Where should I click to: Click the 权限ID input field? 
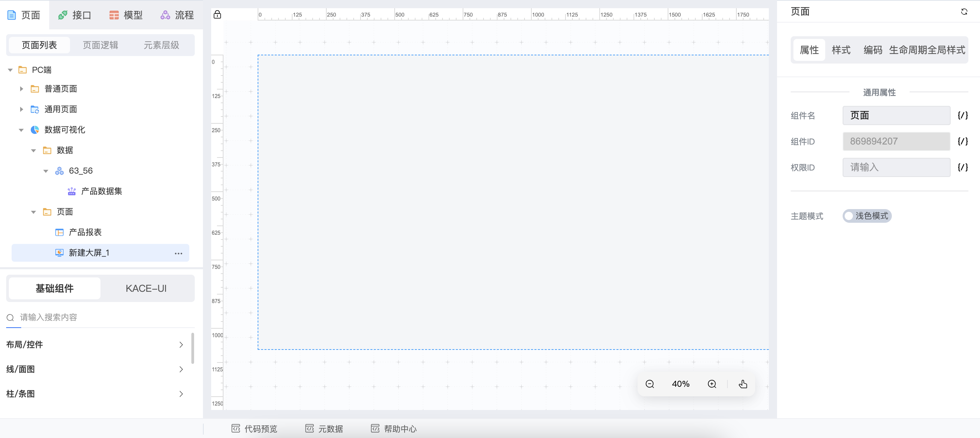pyautogui.click(x=896, y=167)
